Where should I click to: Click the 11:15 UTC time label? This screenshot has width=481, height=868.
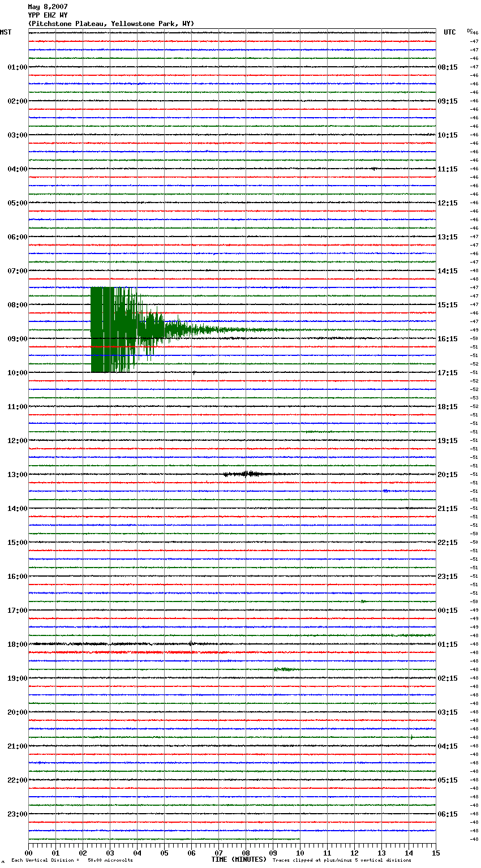click(448, 169)
